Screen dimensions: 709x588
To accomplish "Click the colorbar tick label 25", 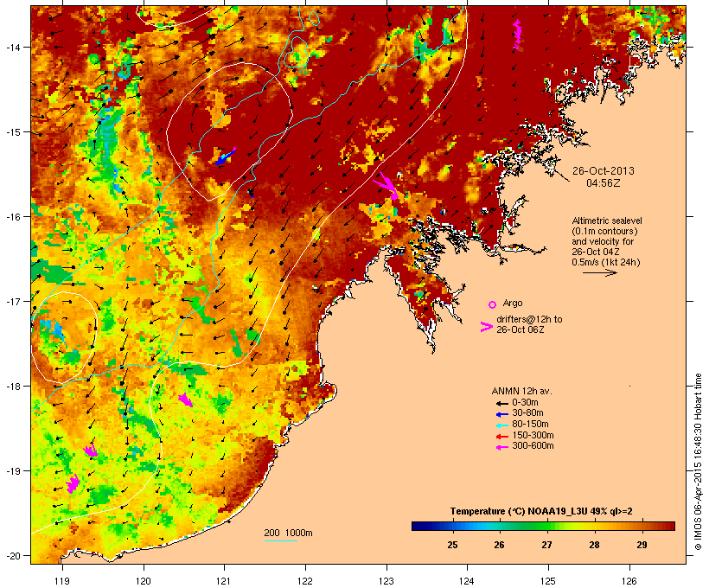I will (452, 545).
